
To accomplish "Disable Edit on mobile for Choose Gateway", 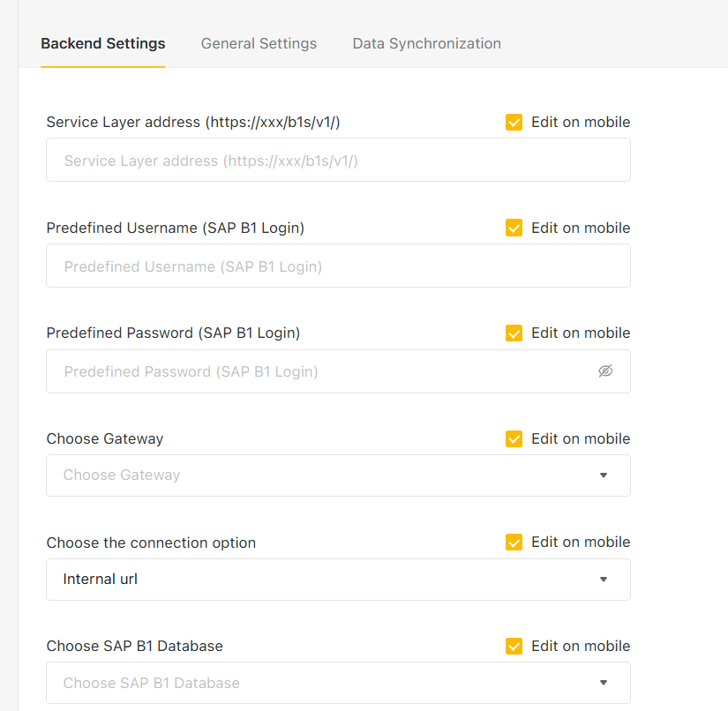I will click(x=514, y=438).
